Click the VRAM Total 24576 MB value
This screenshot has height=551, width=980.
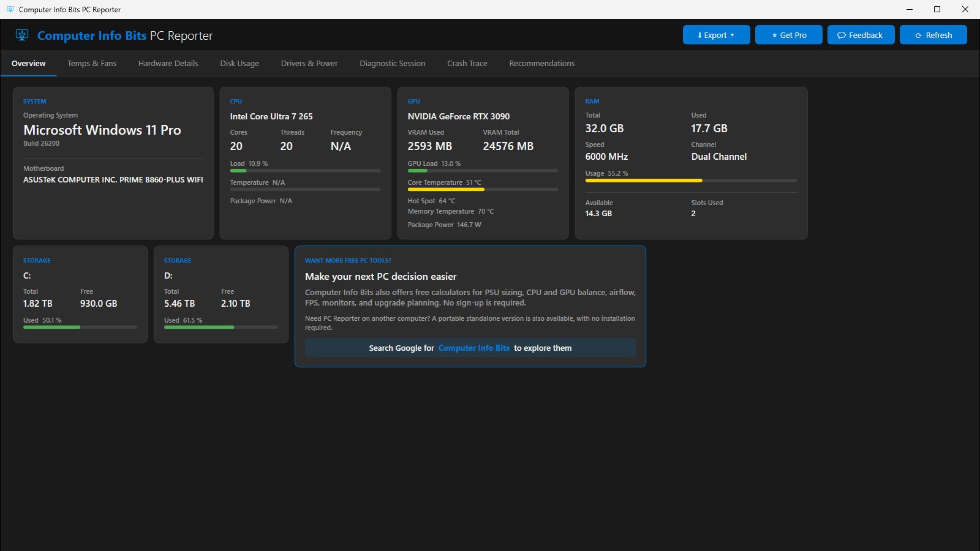[508, 146]
